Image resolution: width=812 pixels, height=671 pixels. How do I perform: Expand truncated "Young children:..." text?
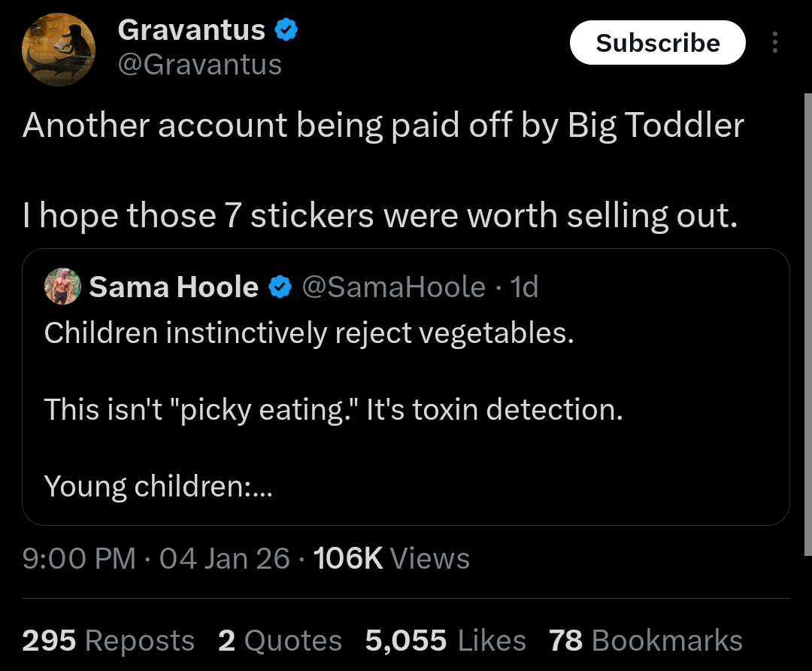pyautogui.click(x=158, y=487)
